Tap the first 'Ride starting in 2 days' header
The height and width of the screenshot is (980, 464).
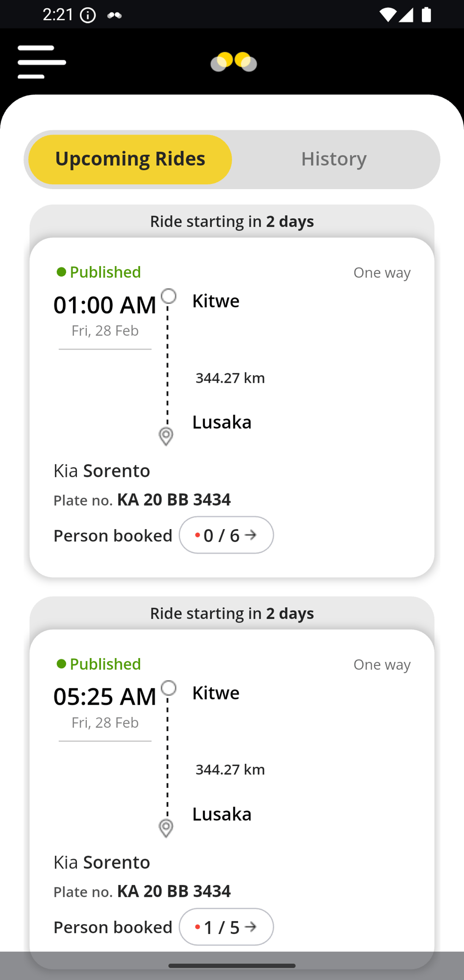pos(232,221)
